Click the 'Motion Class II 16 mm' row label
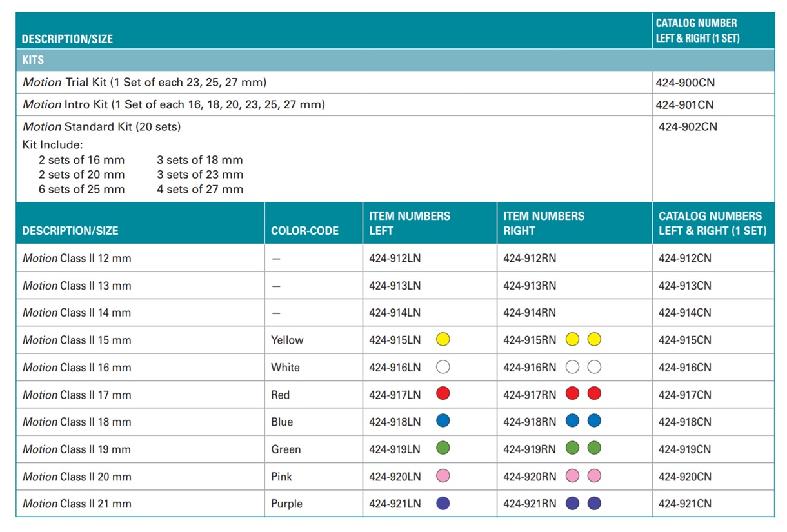This screenshot has height=532, width=787. coord(77,368)
